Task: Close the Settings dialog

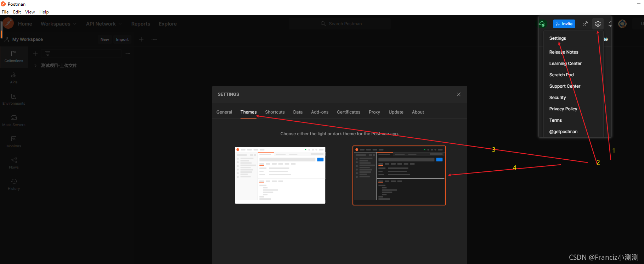Action: tap(459, 94)
